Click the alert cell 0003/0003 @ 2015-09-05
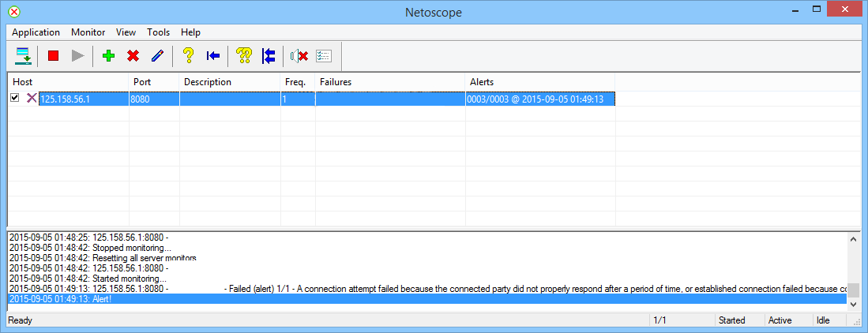 pos(540,99)
